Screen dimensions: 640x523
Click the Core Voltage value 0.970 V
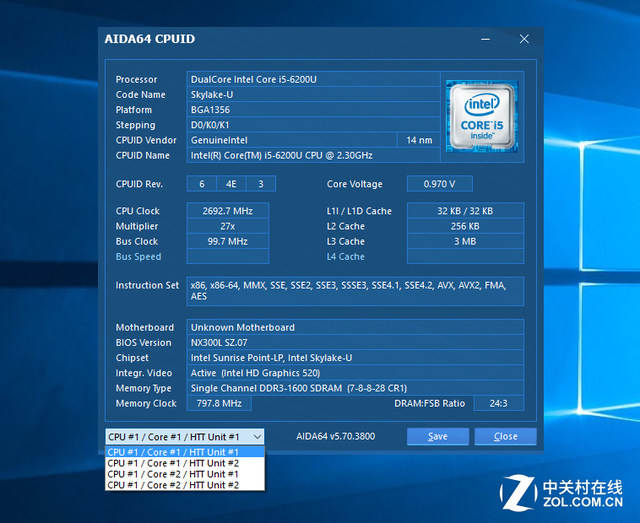(x=440, y=184)
